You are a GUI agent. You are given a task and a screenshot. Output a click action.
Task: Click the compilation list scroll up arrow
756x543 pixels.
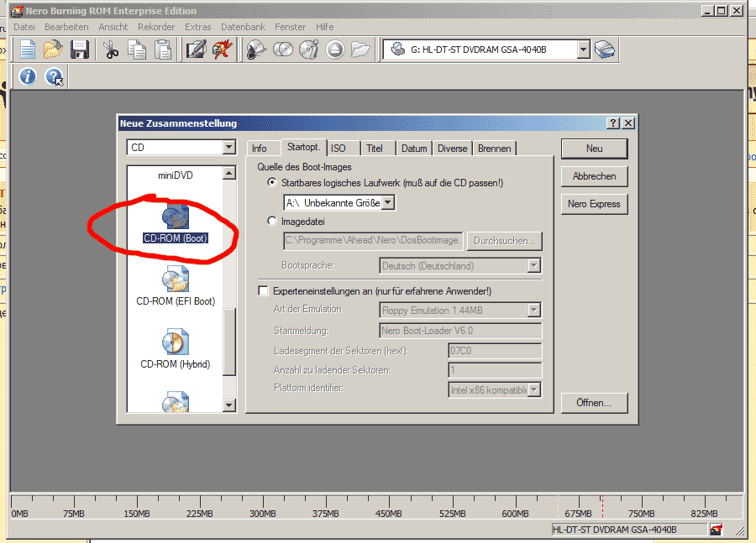coord(229,173)
